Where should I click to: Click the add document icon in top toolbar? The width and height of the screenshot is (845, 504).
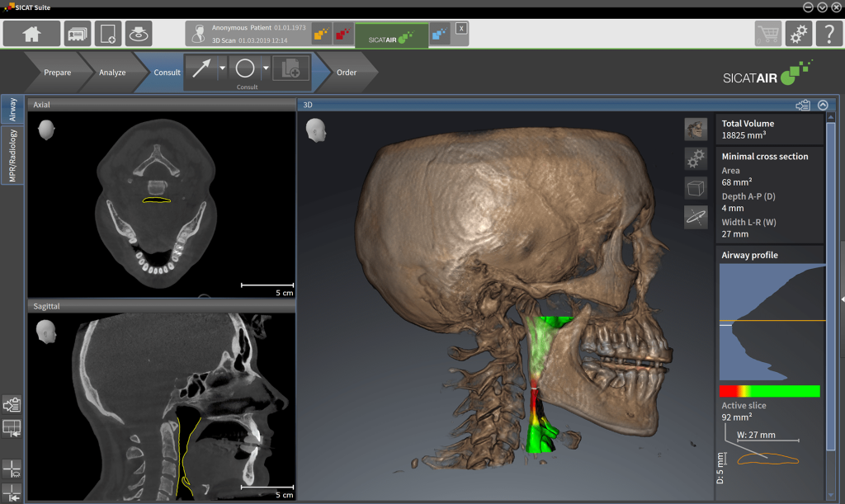[109, 34]
